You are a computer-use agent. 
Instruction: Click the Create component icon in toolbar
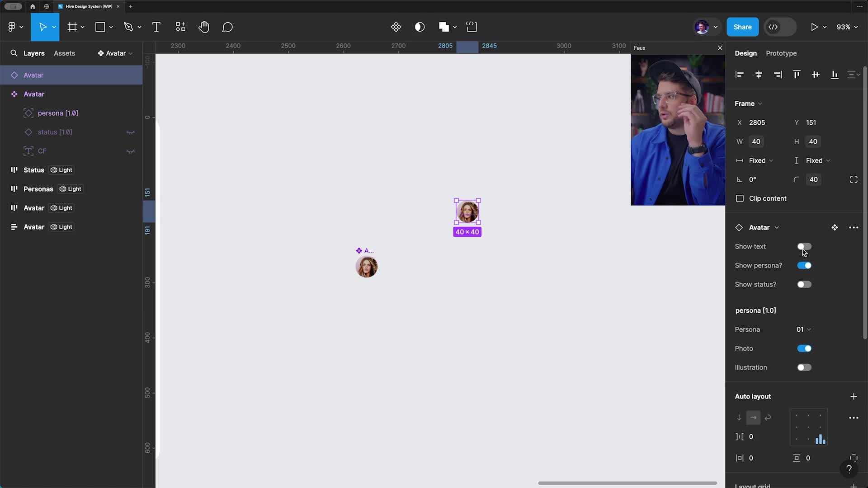[x=396, y=27]
